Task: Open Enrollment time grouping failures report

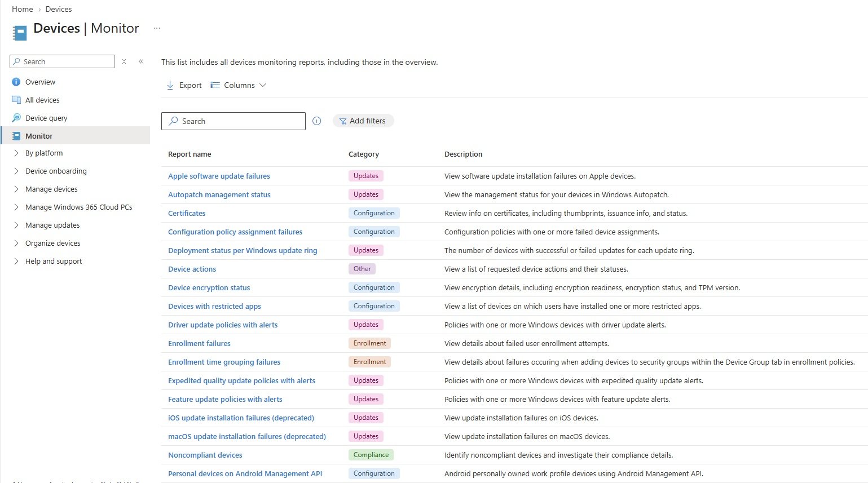Action: click(224, 362)
